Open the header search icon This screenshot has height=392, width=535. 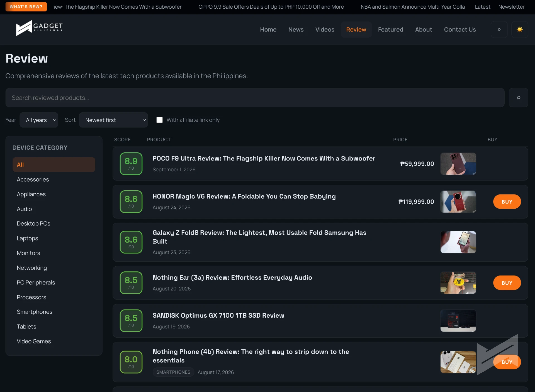tap(499, 30)
